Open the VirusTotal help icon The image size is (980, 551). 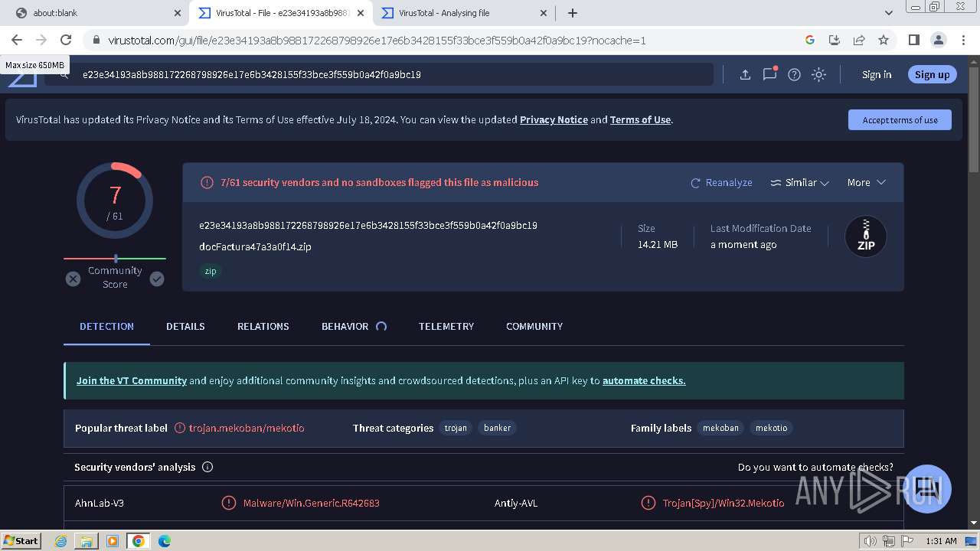(794, 74)
